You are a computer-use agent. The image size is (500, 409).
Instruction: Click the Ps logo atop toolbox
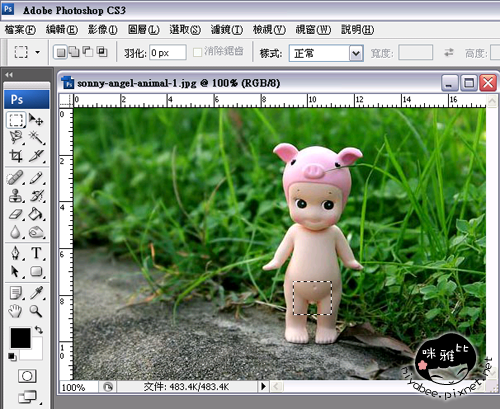[x=27, y=99]
